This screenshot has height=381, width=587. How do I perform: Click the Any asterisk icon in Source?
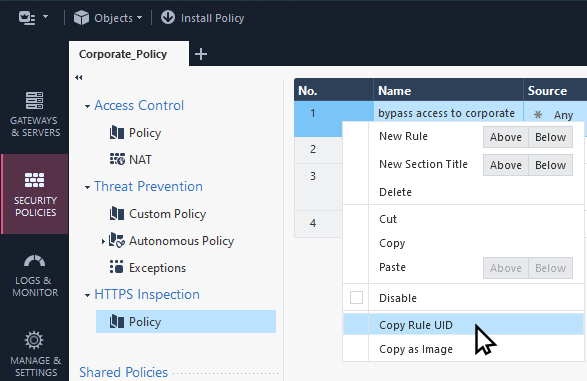coord(538,115)
